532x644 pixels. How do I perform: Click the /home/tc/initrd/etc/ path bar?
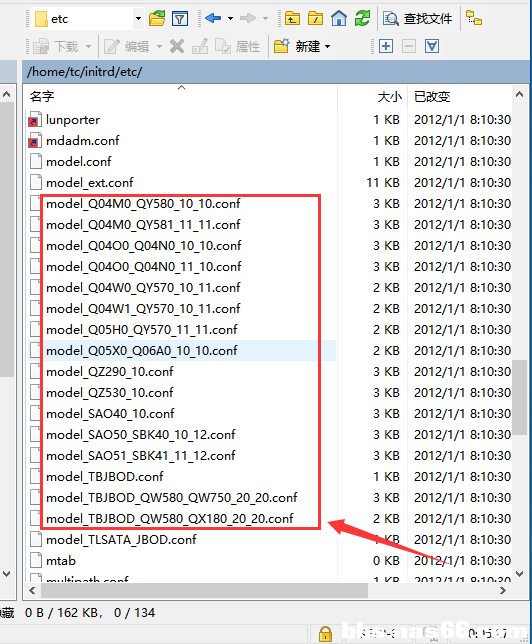click(x=276, y=71)
